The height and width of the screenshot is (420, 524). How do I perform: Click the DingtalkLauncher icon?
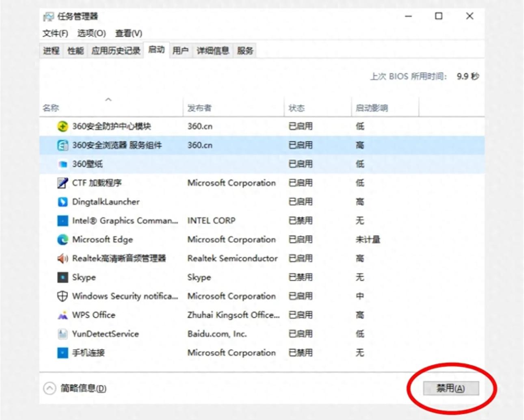click(62, 202)
